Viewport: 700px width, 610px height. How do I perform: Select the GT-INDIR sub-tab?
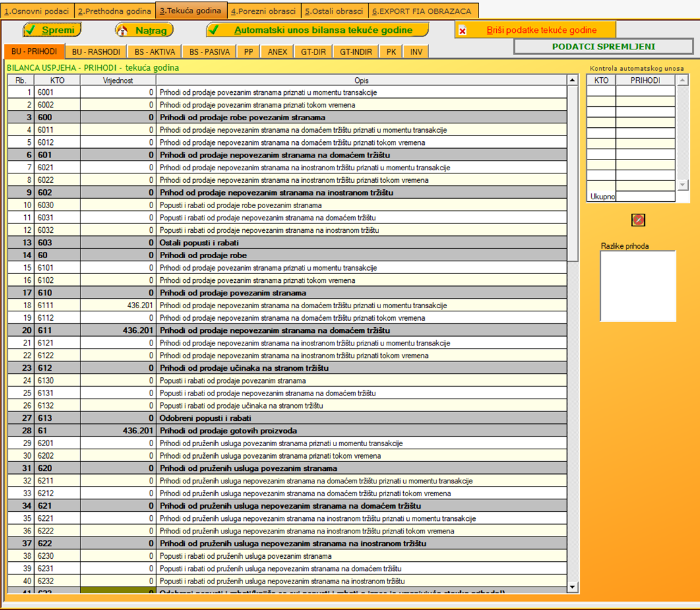(x=356, y=52)
